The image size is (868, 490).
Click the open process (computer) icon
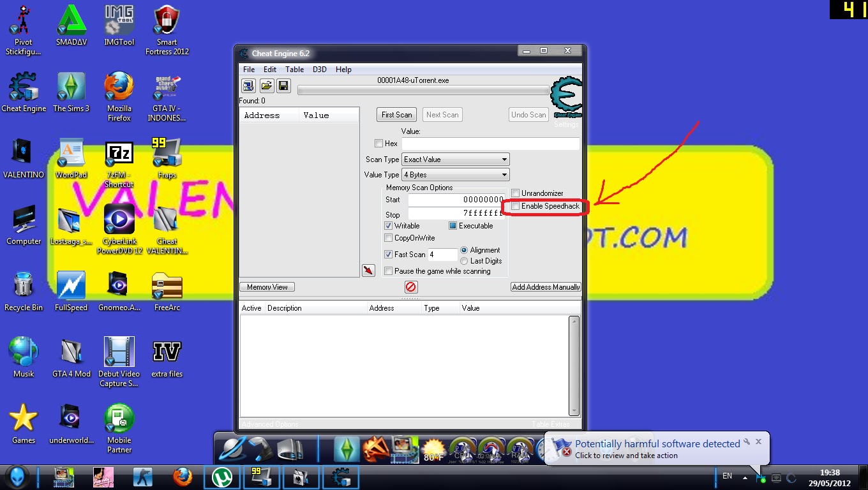pos(248,86)
